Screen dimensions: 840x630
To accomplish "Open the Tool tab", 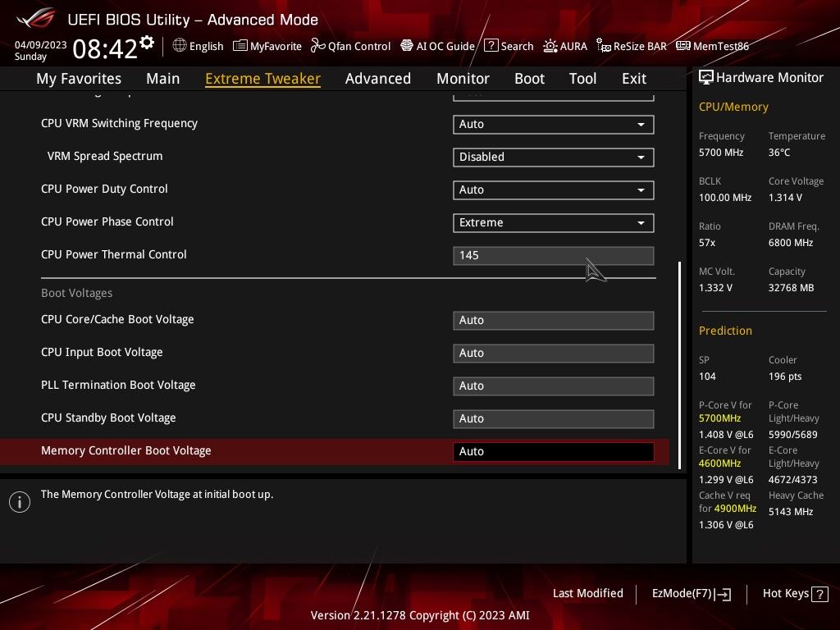I will coord(582,79).
